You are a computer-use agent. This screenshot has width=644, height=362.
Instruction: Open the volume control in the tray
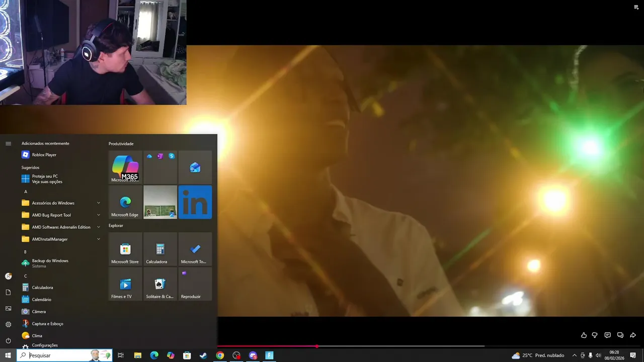tap(598, 355)
